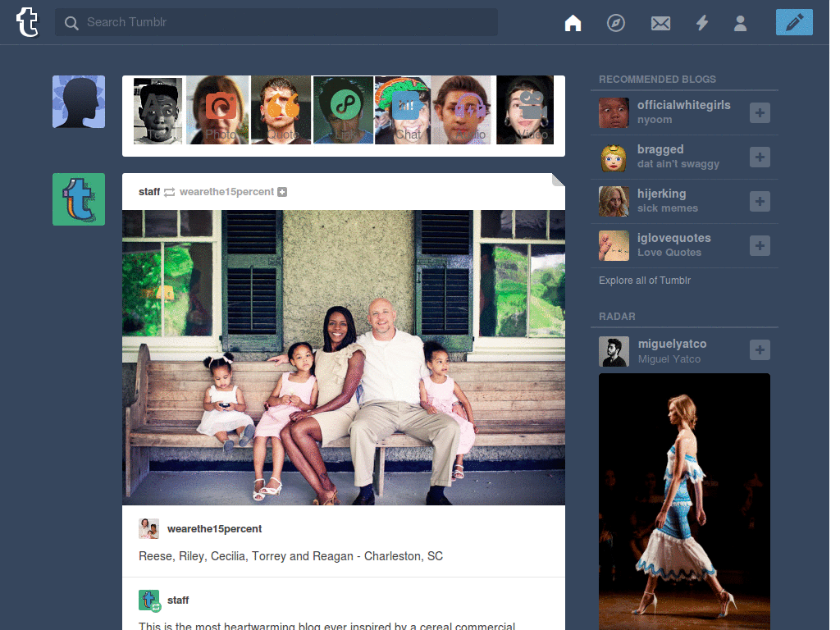Click the officialwhitegirls avatar
The image size is (840, 630).
click(x=614, y=112)
